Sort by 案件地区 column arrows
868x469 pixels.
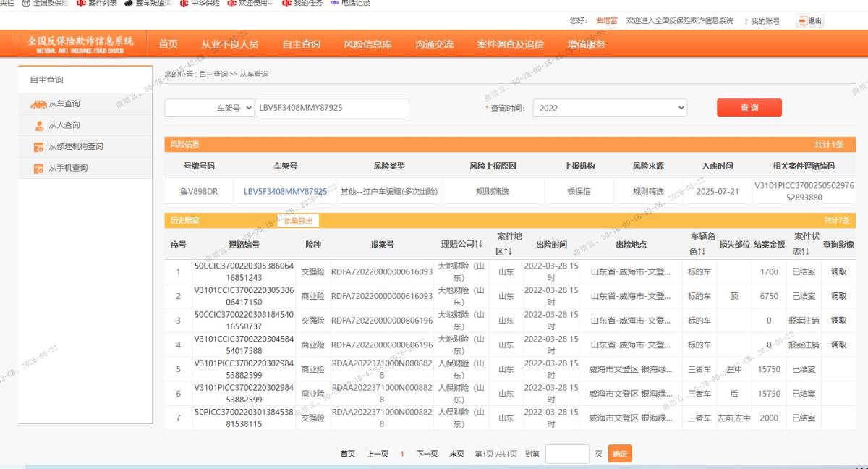[509, 252]
